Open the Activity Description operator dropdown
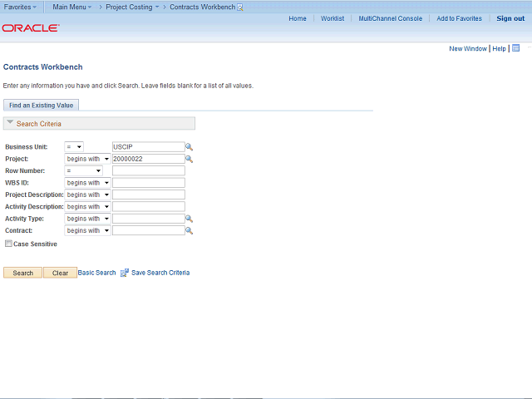The width and height of the screenshot is (532, 399). [x=87, y=207]
